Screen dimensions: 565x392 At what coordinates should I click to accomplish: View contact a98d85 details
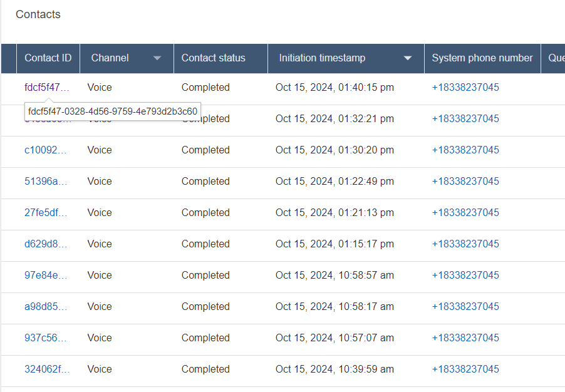tap(47, 307)
